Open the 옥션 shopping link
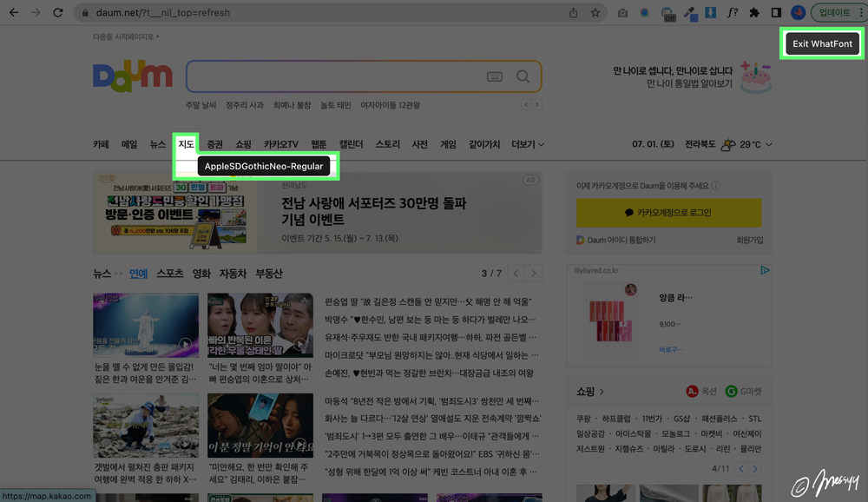868x502 pixels. (701, 391)
